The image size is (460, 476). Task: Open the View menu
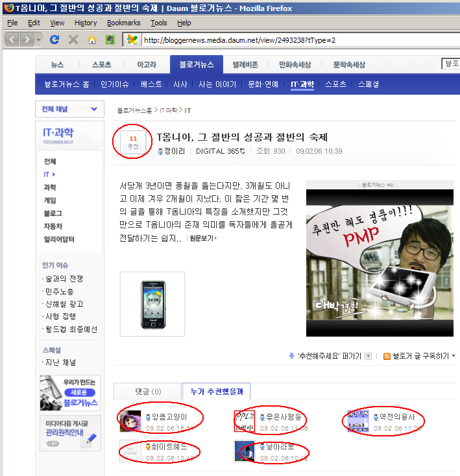point(57,23)
